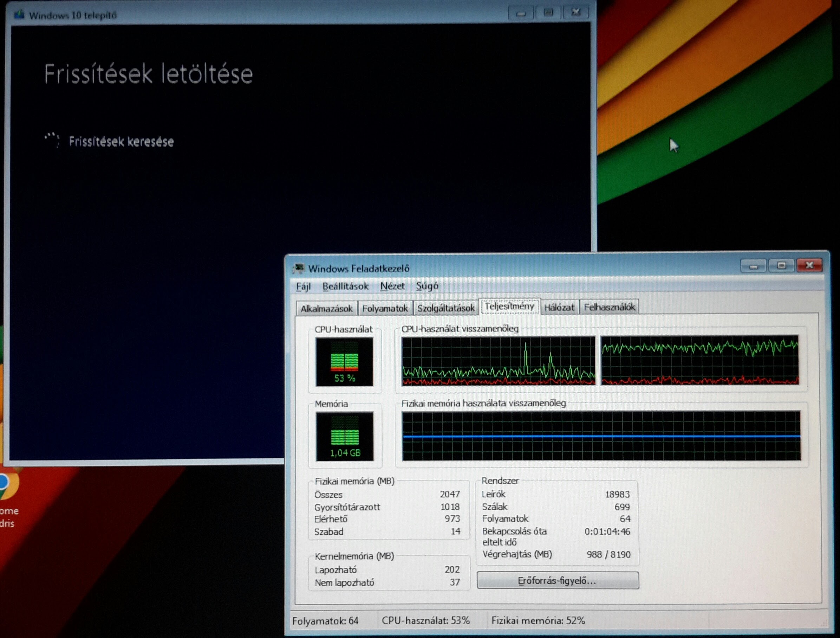Switch to the Folyamatok tab
Image resolution: width=840 pixels, height=638 pixels.
[x=385, y=308]
